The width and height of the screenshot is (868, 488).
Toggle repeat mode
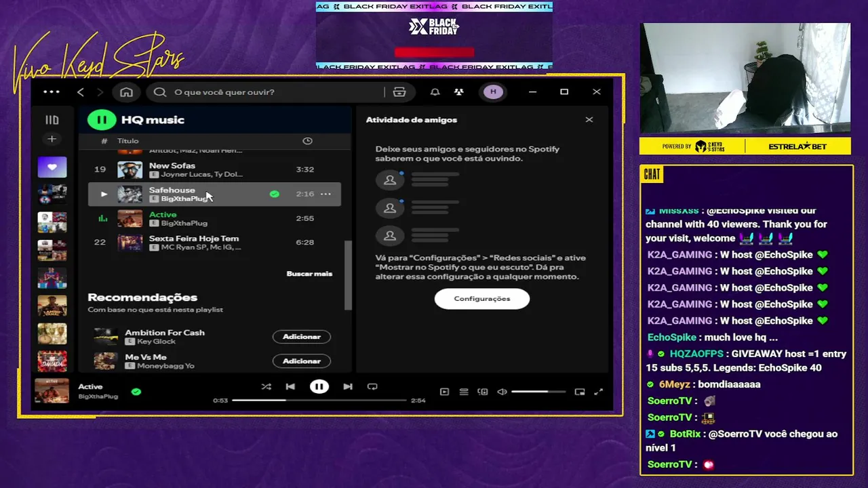372,386
